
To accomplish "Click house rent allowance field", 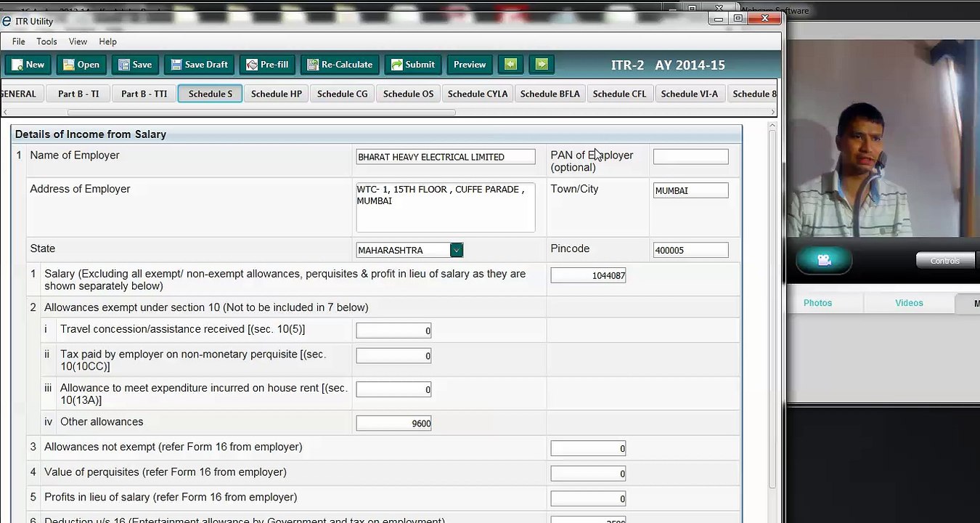I will click(393, 389).
